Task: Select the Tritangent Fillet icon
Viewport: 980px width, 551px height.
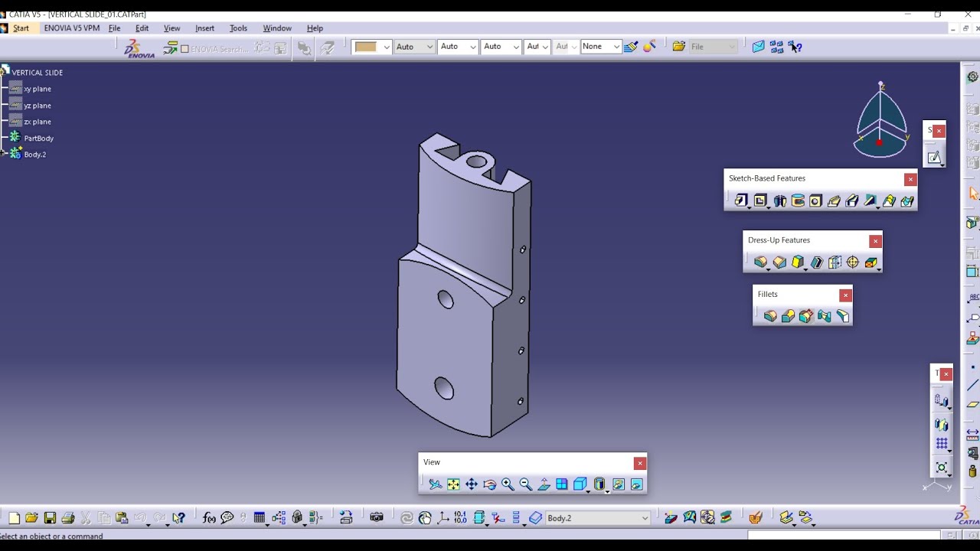Action: point(843,316)
